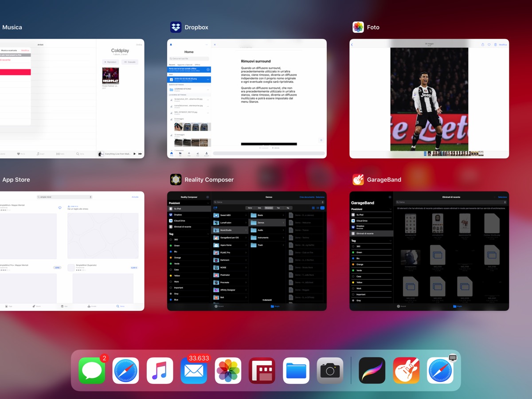Viewport: 532px width, 399px height.
Task: Collapse Posizioni section in Reality Composer sidebar
Action: [207, 203]
